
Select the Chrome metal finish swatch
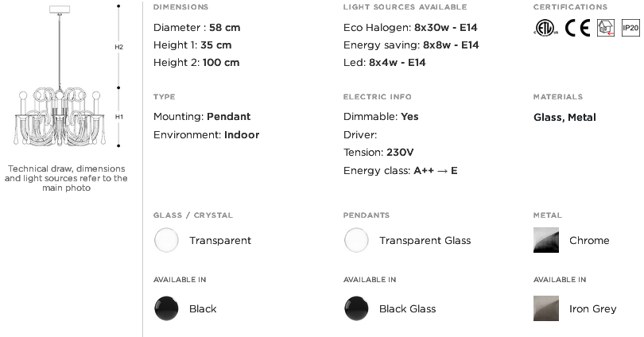pos(546,240)
